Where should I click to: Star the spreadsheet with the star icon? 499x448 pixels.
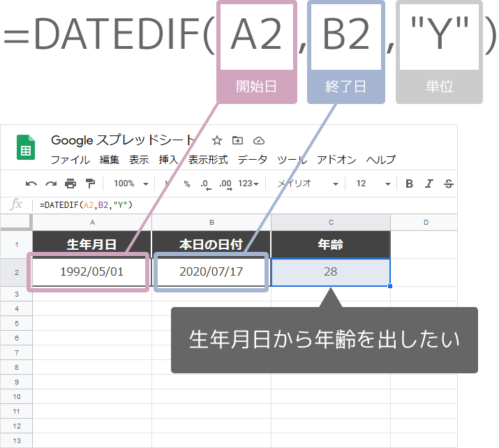point(217,140)
